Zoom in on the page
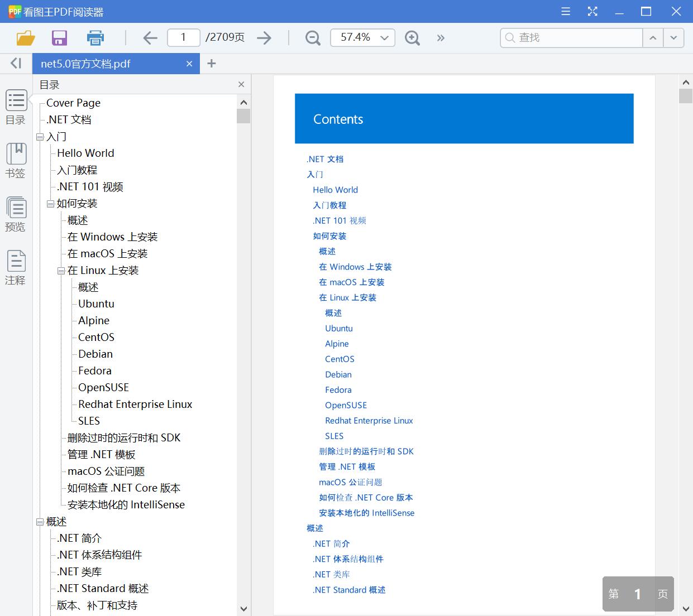 [412, 37]
